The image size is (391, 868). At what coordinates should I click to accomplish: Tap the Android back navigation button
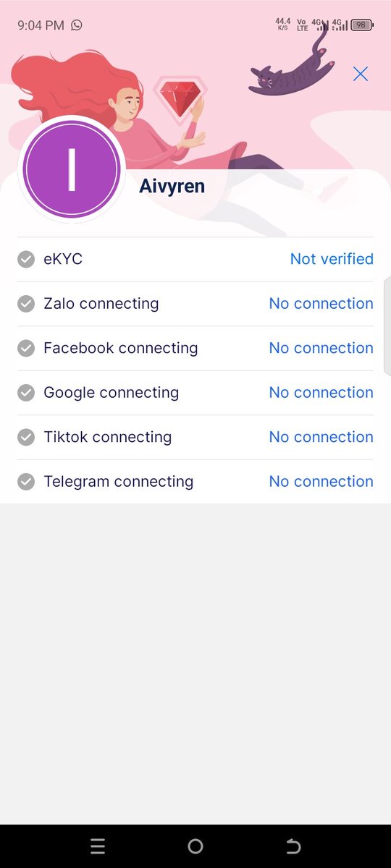[x=293, y=846]
